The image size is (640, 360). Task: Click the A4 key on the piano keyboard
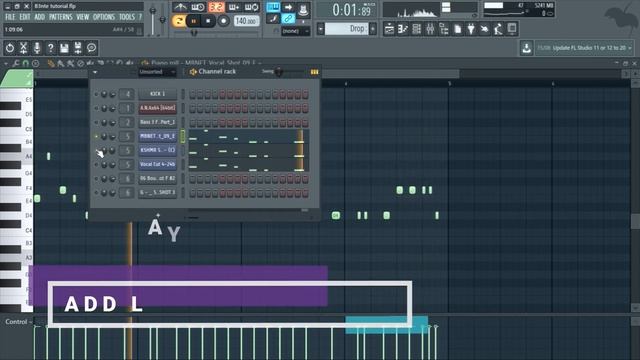16,156
